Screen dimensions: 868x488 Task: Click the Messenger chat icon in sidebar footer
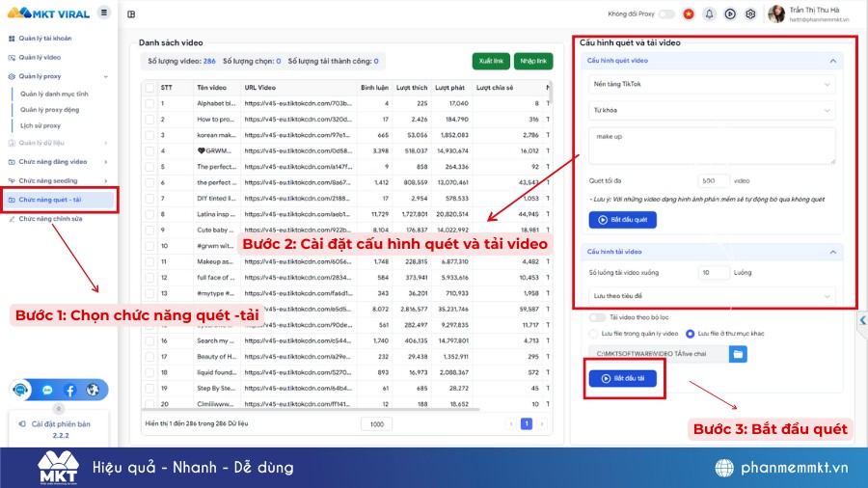coord(46,390)
